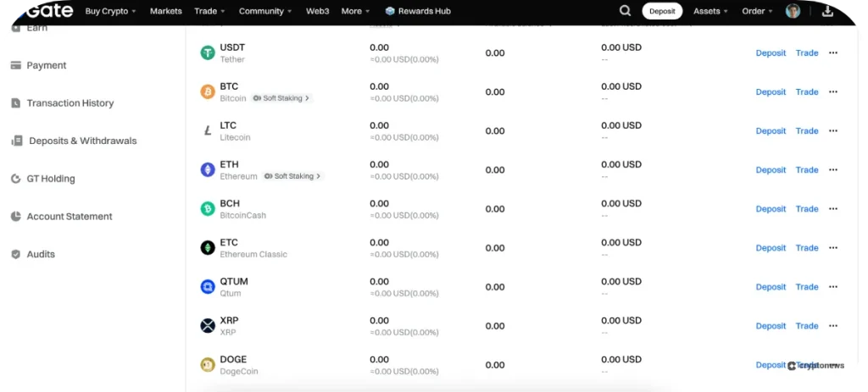The image size is (868, 392).
Task: Open Payment in the sidebar
Action: pyautogui.click(x=47, y=65)
